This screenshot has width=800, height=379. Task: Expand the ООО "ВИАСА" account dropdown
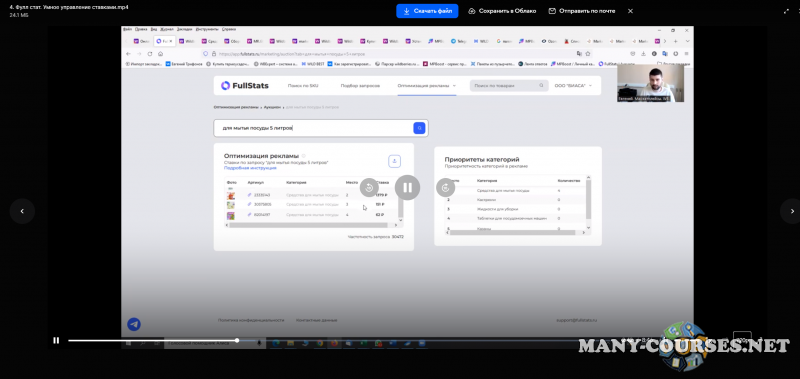[573, 86]
